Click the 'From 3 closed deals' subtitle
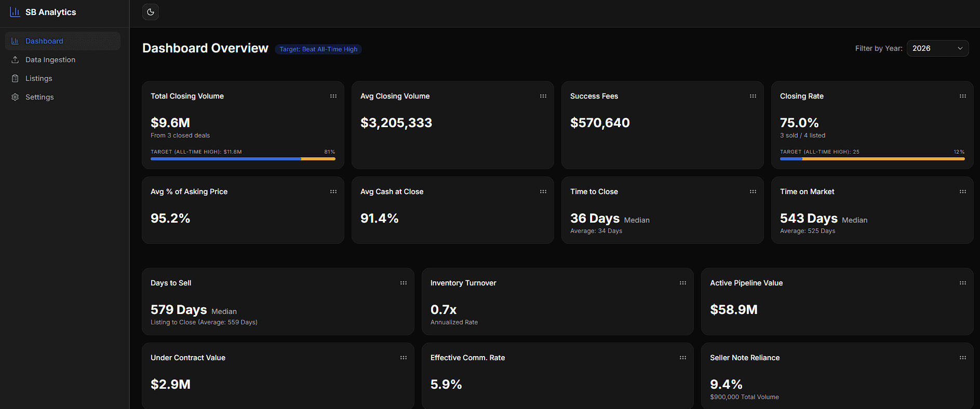The width and height of the screenshot is (980, 409). click(x=180, y=135)
